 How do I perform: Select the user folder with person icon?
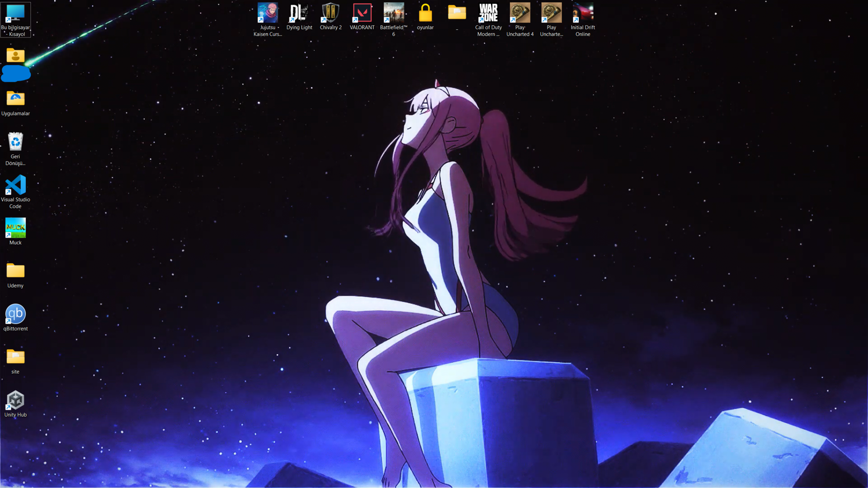coord(15,56)
